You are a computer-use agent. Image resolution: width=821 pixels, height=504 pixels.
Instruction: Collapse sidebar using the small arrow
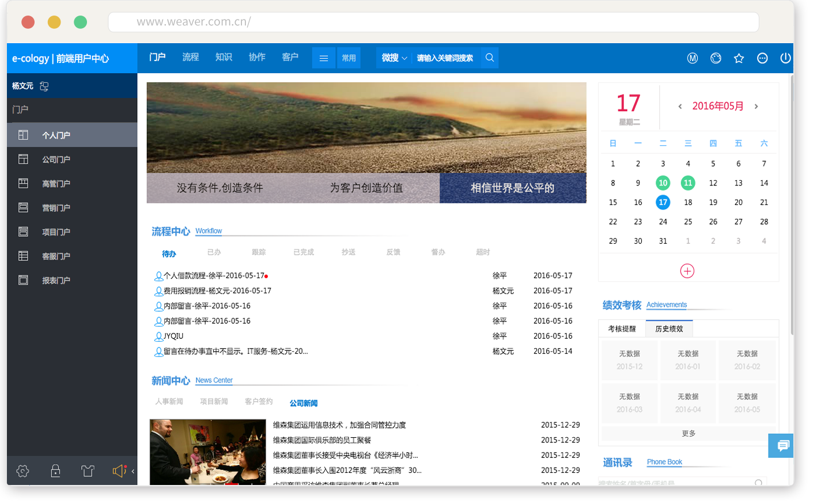tap(133, 471)
